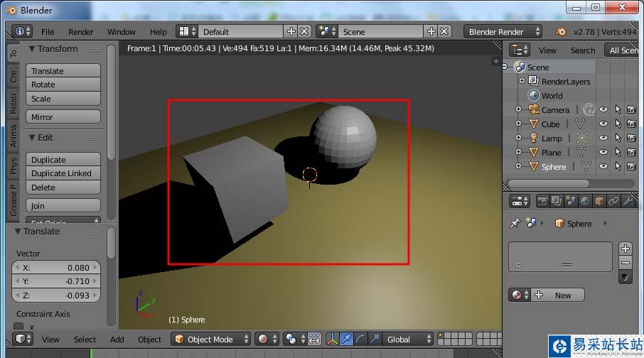
Task: Select World in the outliner
Action: tap(552, 96)
